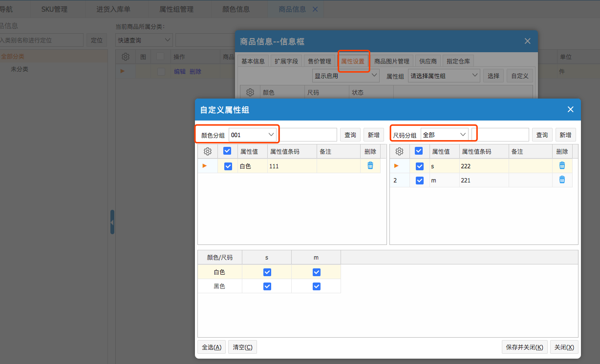Click 新增 button in the size group panel

(x=565, y=135)
